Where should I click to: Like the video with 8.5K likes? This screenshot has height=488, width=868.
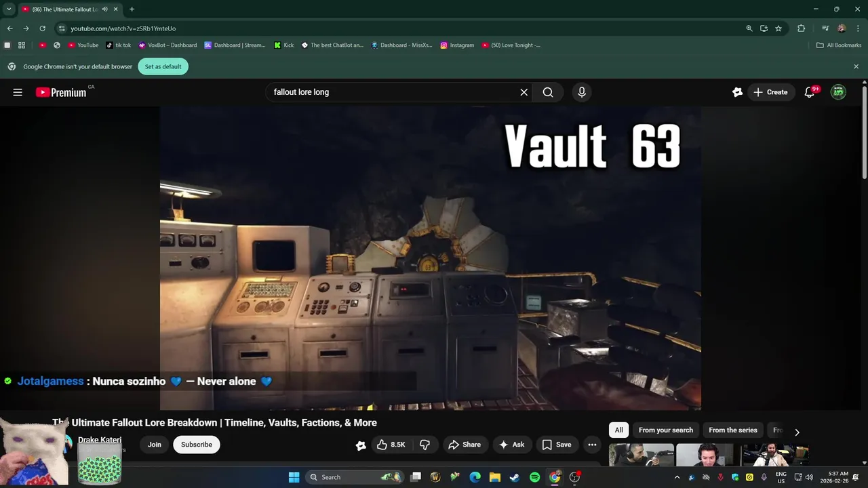pyautogui.click(x=391, y=445)
